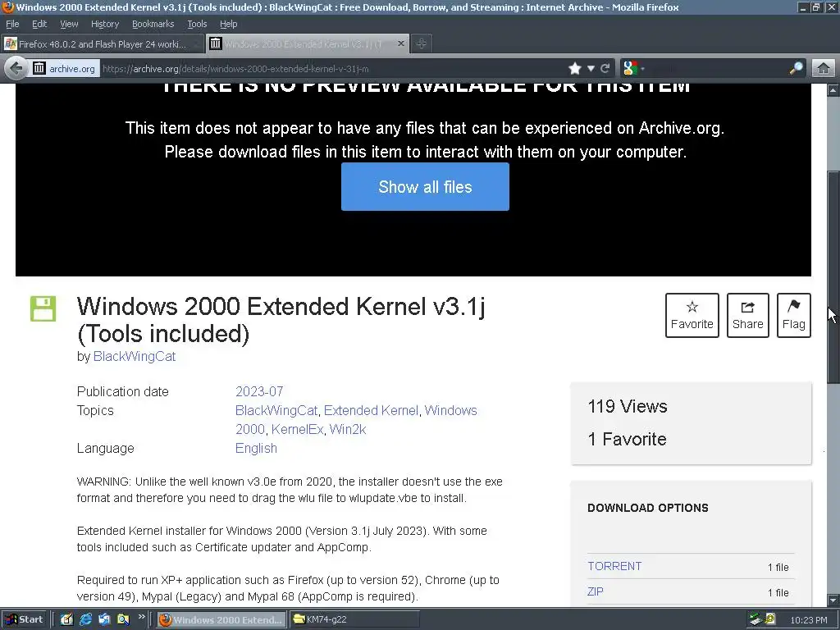Click the green floppy disk software icon

pyautogui.click(x=43, y=308)
